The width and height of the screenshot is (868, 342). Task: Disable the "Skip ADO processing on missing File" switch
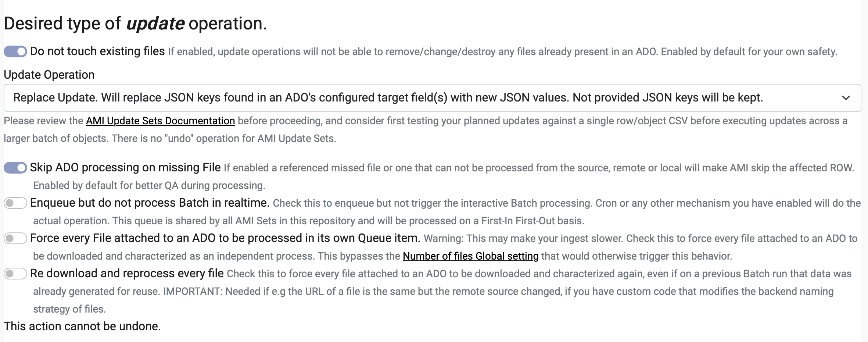[x=15, y=168]
